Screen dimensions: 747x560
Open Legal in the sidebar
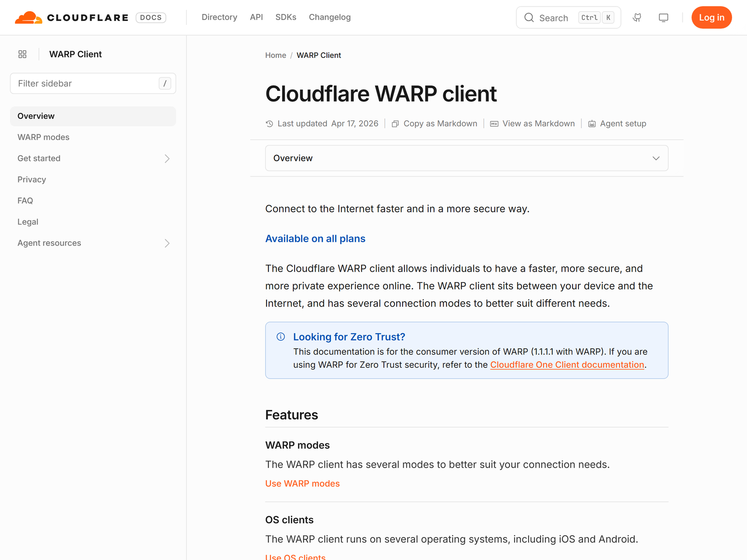coord(93,222)
